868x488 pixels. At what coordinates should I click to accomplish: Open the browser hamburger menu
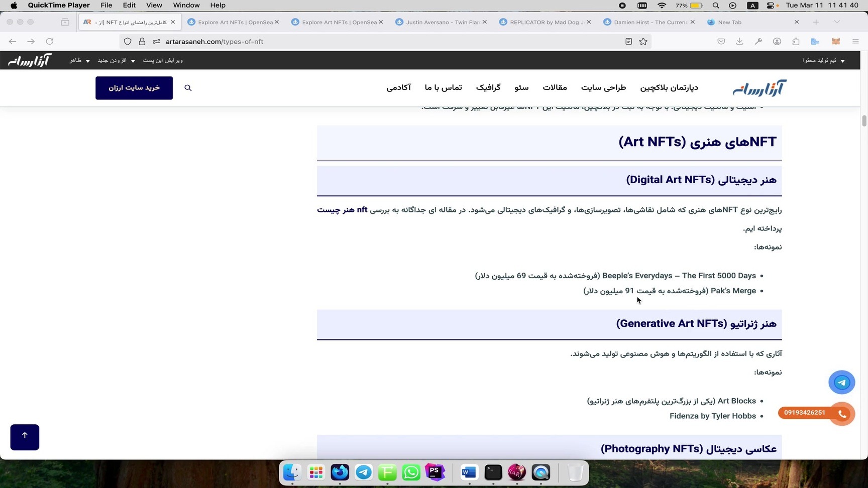pos(855,42)
